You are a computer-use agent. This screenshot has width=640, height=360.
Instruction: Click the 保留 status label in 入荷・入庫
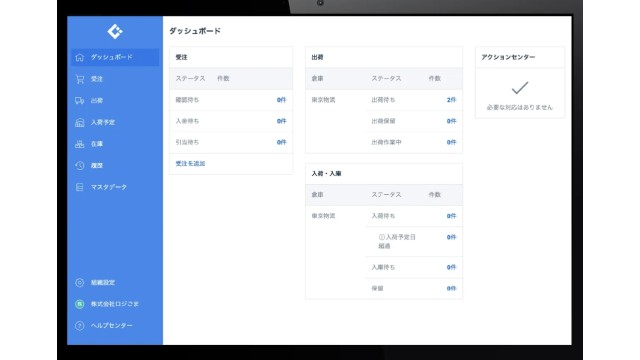(378, 289)
